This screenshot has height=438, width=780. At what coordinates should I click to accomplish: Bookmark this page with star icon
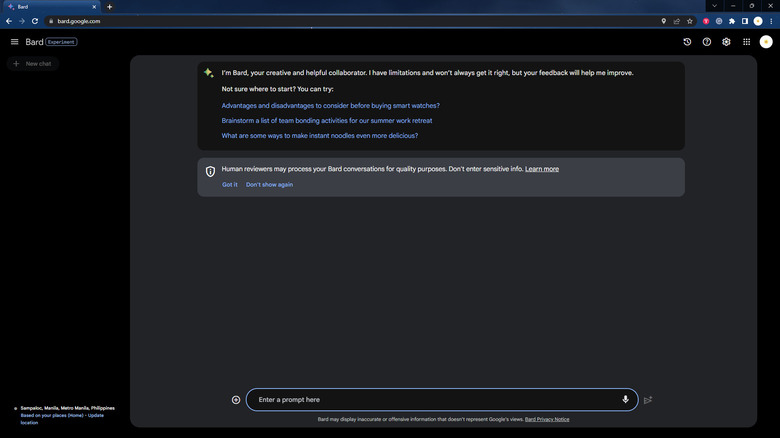(x=690, y=21)
